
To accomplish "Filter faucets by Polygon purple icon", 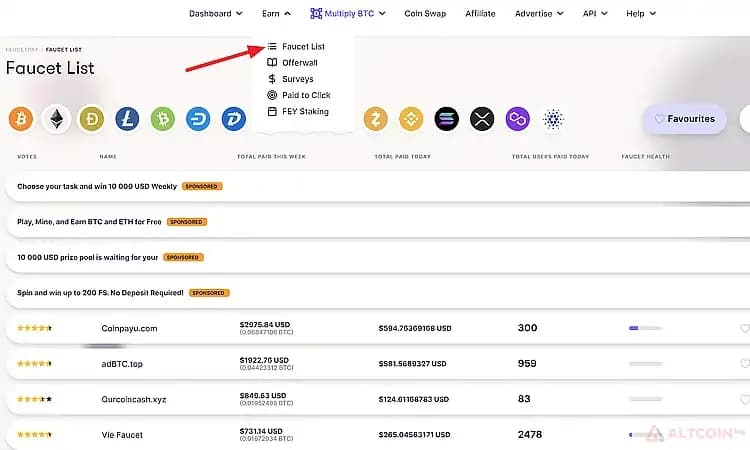I will 518,119.
